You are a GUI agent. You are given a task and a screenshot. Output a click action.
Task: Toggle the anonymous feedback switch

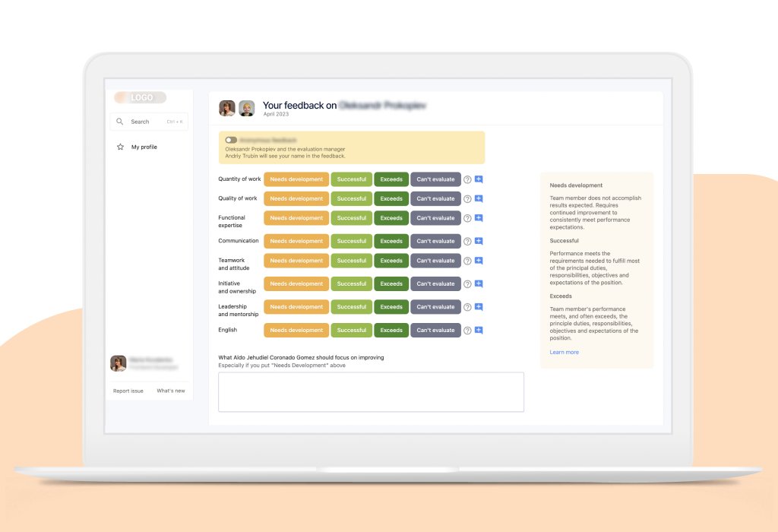[231, 140]
